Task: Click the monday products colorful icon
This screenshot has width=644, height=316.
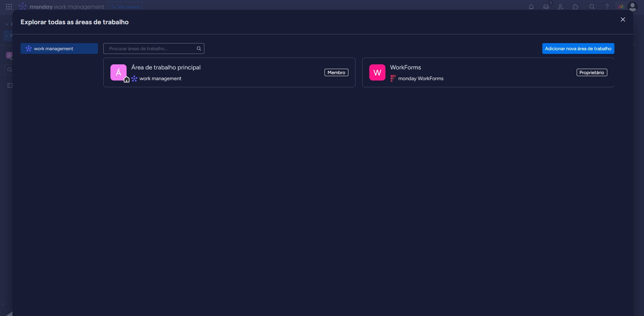Action: pyautogui.click(x=621, y=7)
